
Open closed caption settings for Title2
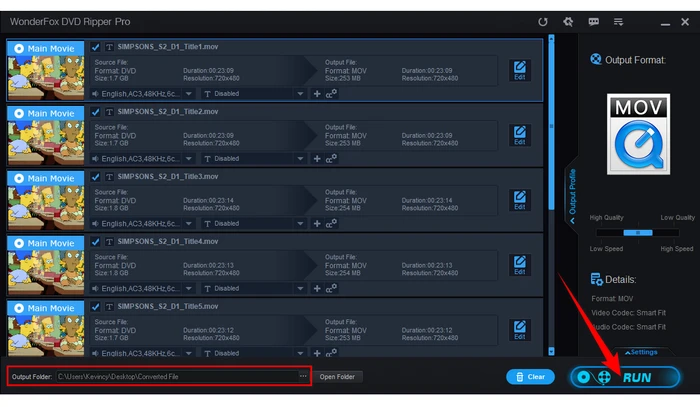pos(331,158)
